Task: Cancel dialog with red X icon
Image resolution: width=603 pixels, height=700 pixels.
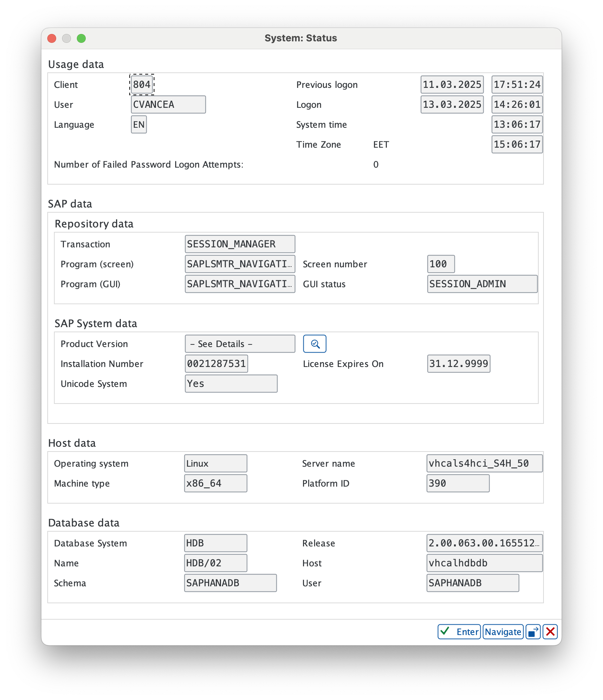Action: [550, 632]
